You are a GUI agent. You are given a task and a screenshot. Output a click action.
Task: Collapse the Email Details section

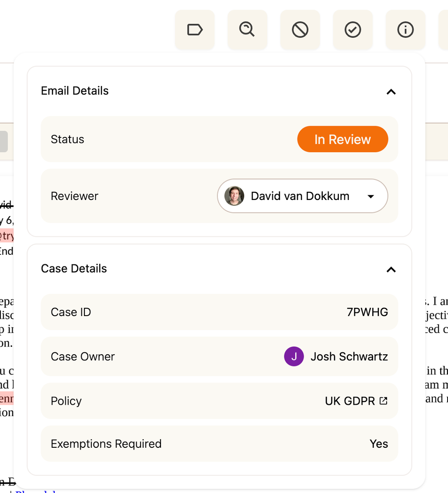(x=391, y=92)
